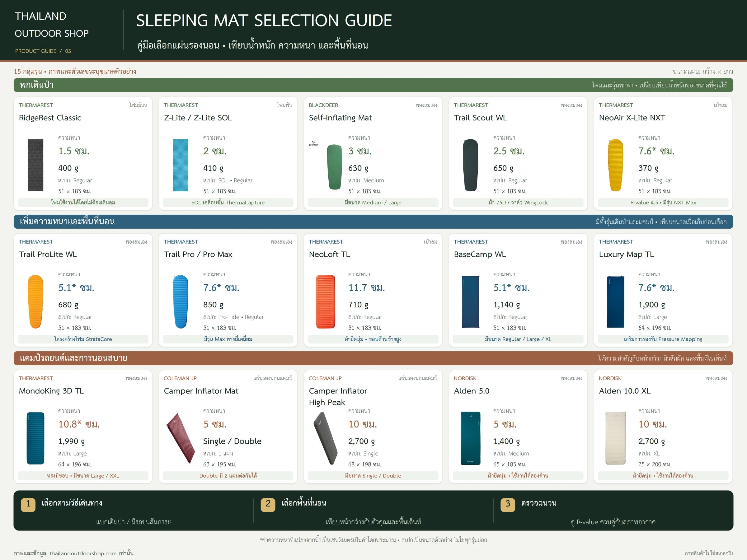Click the "MondoKing 3D TL" product name
747x560 pixels.
pyautogui.click(x=51, y=391)
